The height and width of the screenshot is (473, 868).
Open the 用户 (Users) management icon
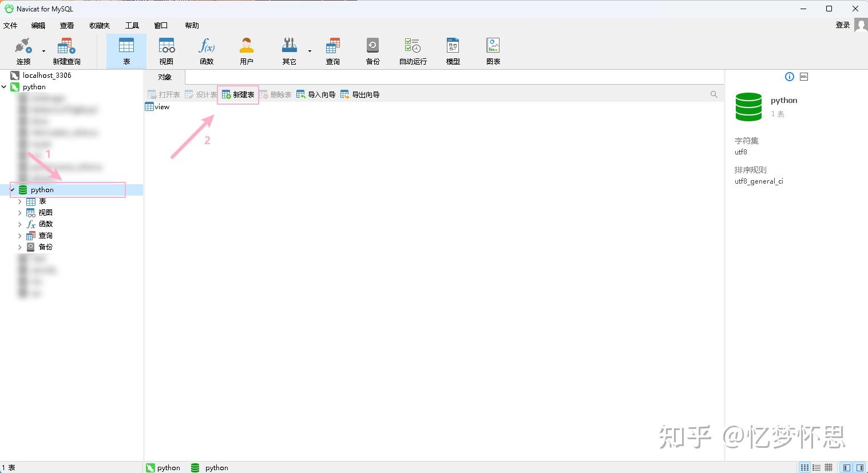246,50
